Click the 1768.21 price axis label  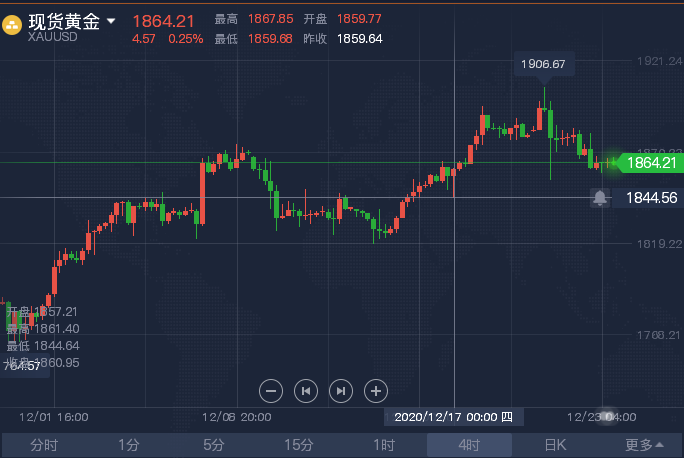(659, 335)
